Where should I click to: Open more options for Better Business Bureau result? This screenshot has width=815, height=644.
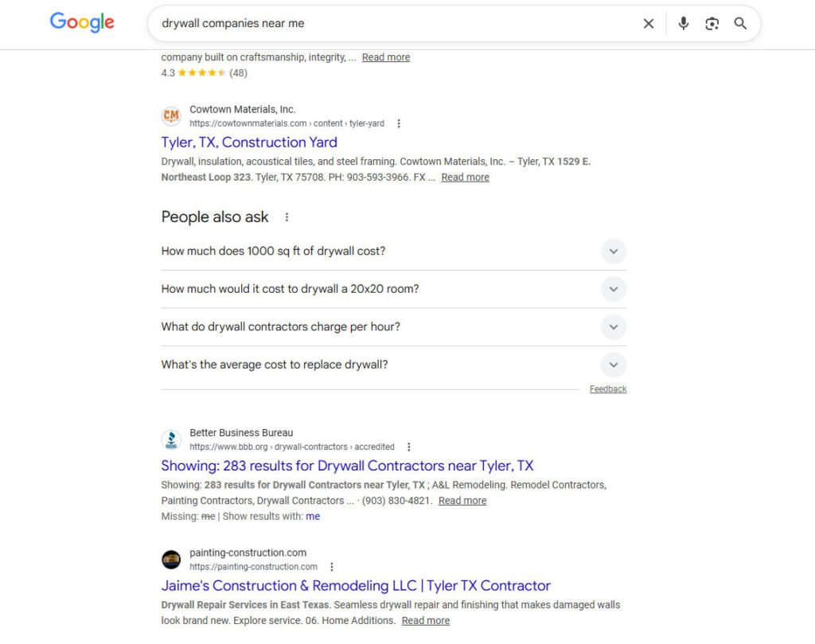coord(409,447)
